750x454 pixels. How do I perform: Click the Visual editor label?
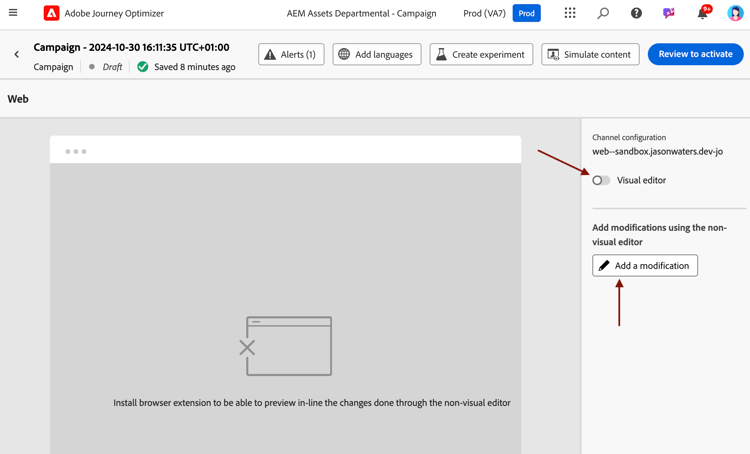point(641,180)
